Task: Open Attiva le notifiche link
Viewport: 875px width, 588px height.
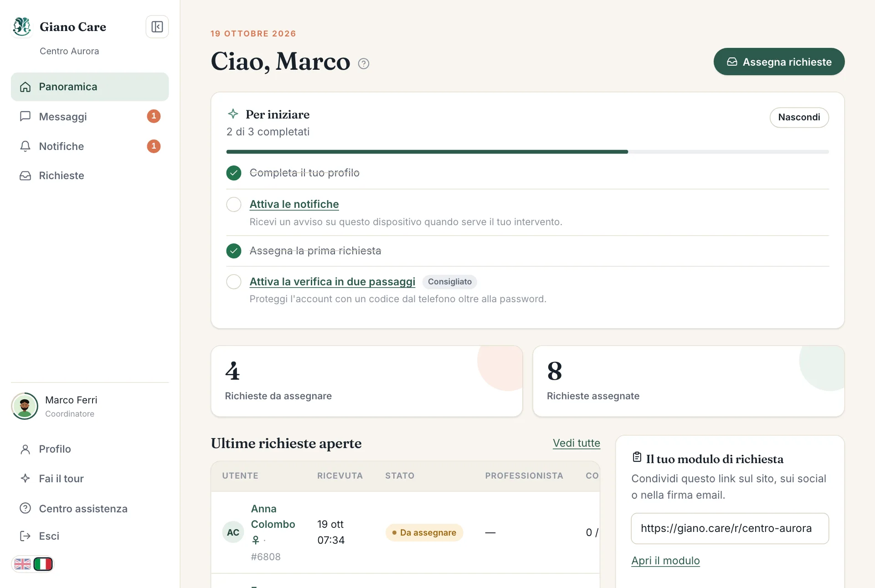Action: [294, 204]
